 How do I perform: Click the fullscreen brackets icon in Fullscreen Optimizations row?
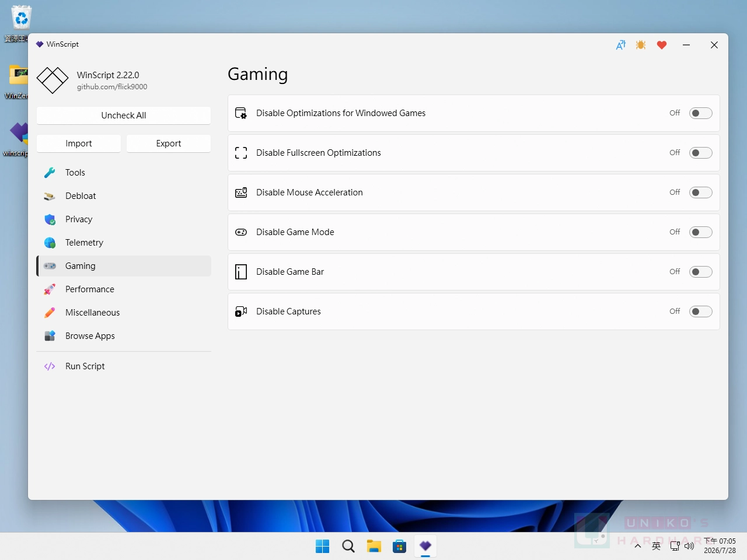point(241,153)
